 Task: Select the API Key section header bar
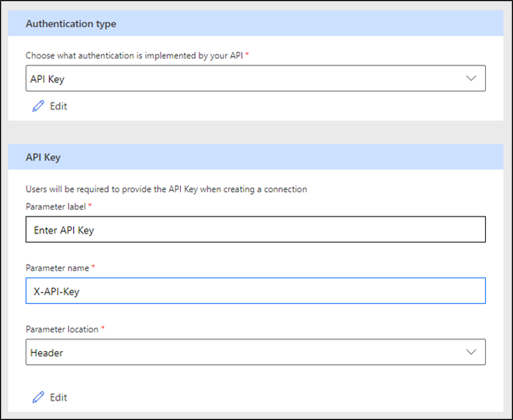[255, 157]
